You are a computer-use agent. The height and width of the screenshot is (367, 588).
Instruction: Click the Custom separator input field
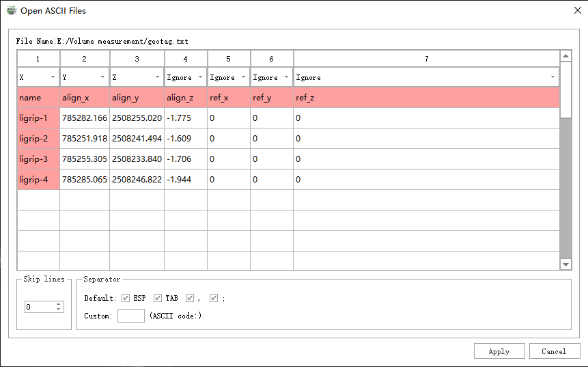[131, 316]
